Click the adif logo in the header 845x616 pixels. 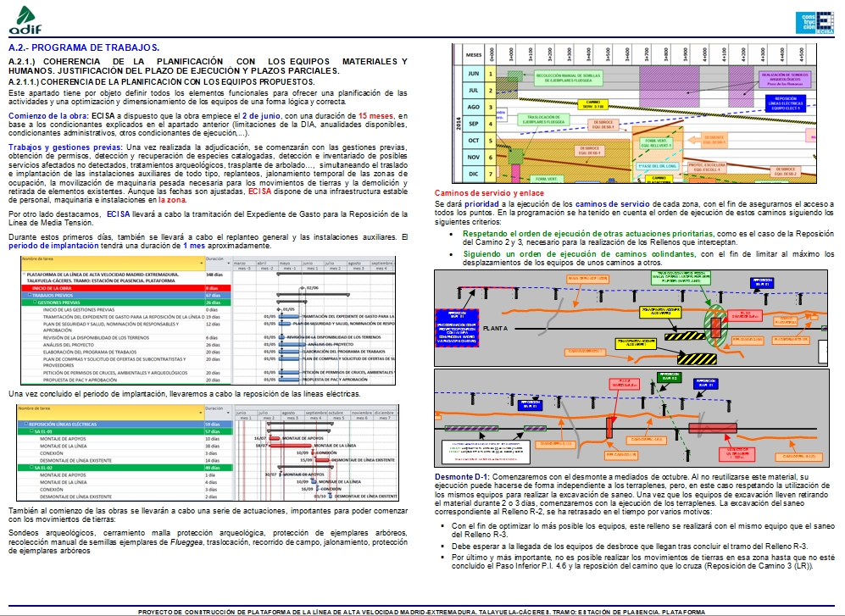[x=25, y=20]
